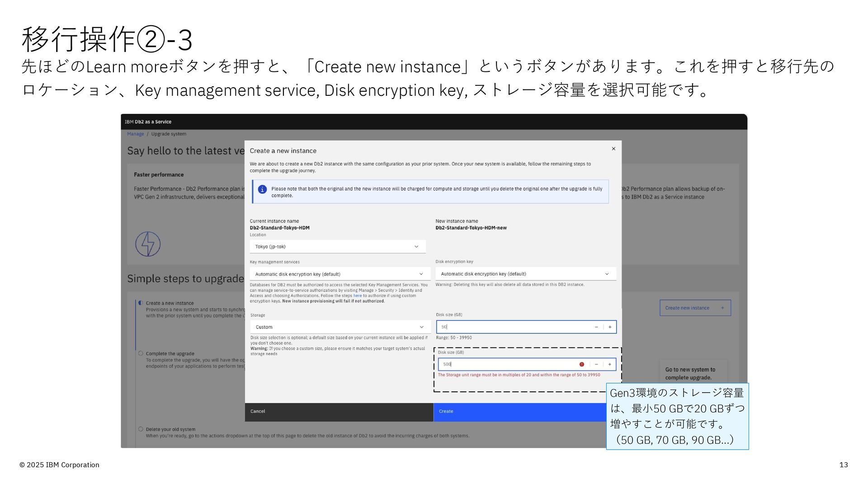
Task: Click the red error icon in disk size field
Action: (582, 364)
